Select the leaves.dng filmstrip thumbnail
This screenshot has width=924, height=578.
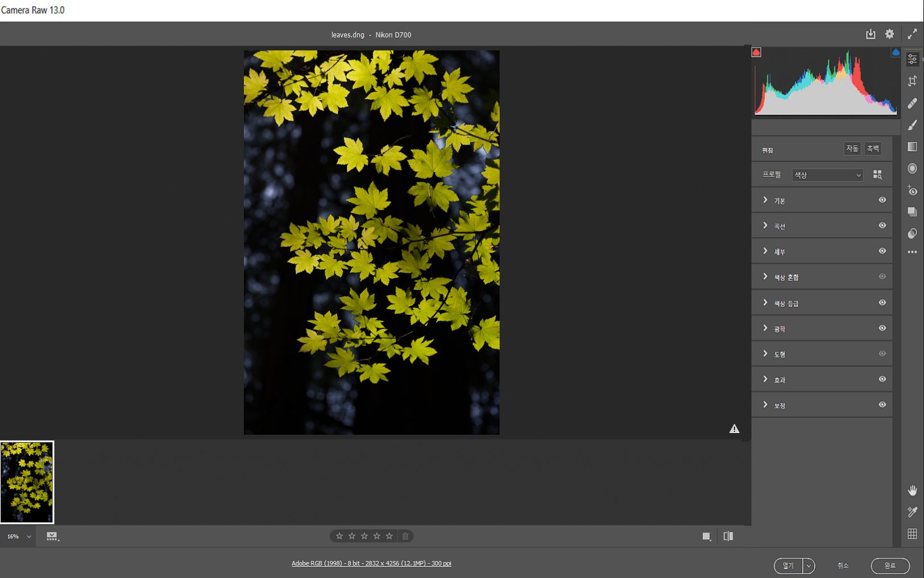click(x=27, y=482)
